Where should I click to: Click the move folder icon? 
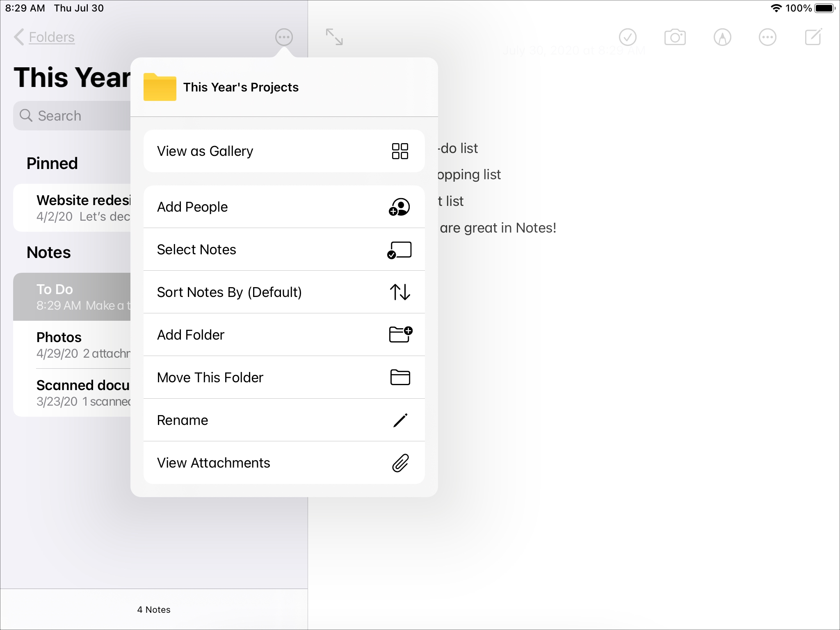click(x=400, y=377)
